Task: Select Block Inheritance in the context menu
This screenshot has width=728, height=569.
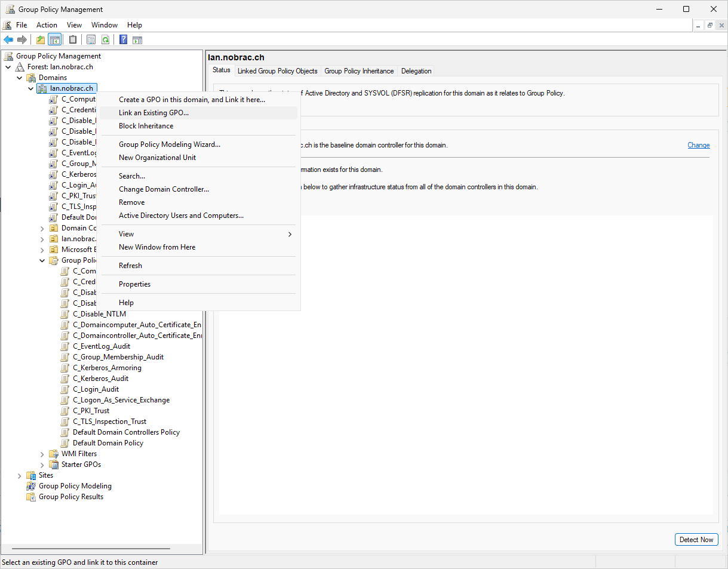Action: 199,126
